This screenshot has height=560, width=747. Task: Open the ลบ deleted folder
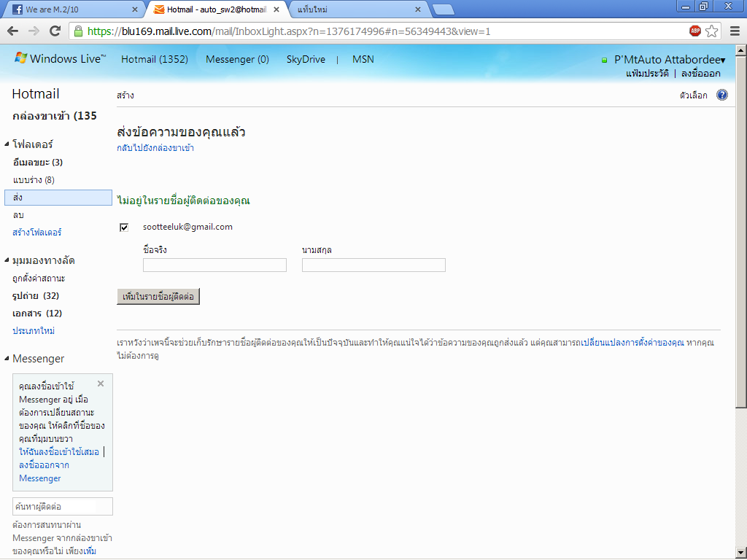pyautogui.click(x=18, y=215)
